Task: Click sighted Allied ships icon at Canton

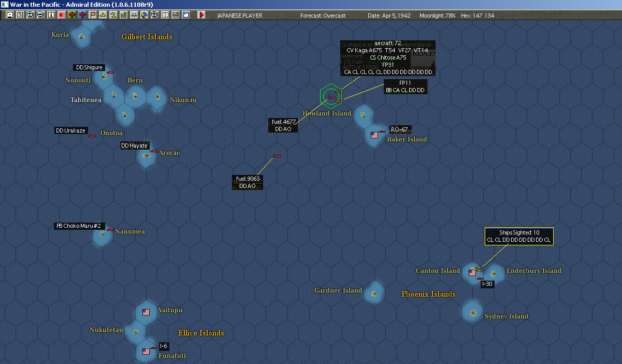Action: coord(479,268)
